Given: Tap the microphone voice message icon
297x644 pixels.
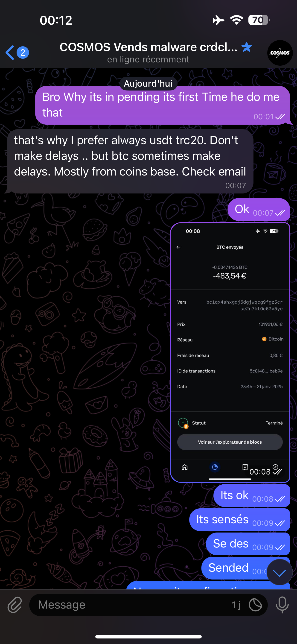Looking at the screenshot, I should pos(282,605).
